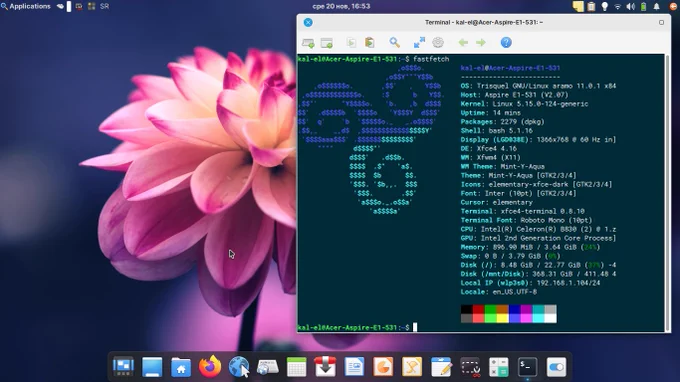This screenshot has height=382, width=680.
Task: Launch the orange presentation app from dock
Action: tap(383, 367)
